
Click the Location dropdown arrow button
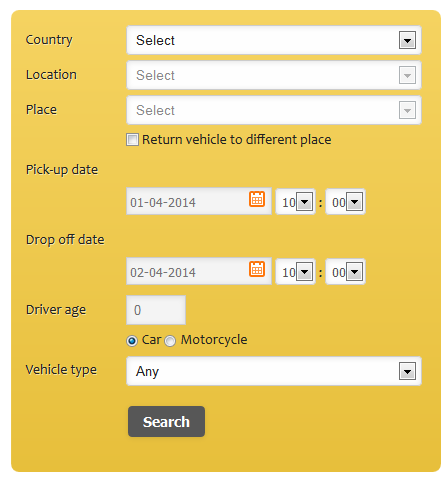tap(407, 75)
